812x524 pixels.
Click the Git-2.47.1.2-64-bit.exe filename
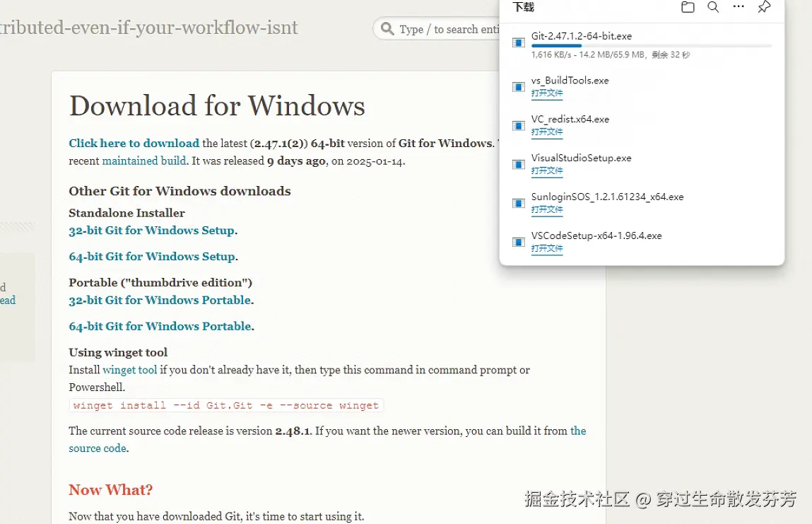click(x=582, y=36)
